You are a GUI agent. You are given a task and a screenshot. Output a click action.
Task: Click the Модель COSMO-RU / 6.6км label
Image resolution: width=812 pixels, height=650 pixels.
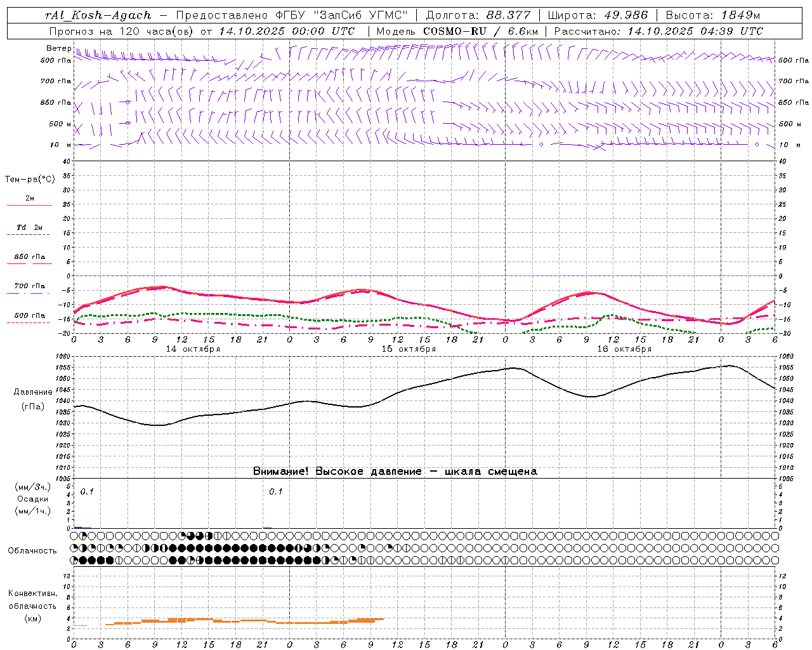click(x=457, y=31)
